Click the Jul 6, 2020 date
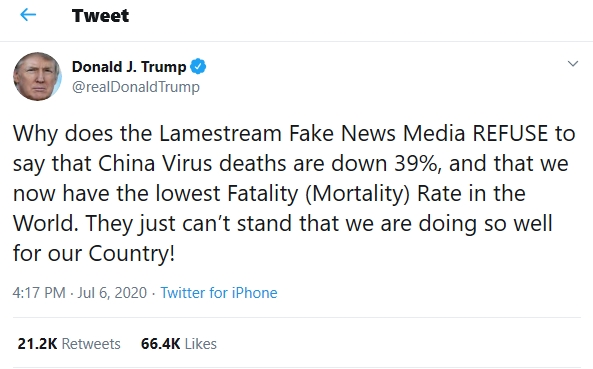The height and width of the screenshot is (369, 593). (x=112, y=293)
